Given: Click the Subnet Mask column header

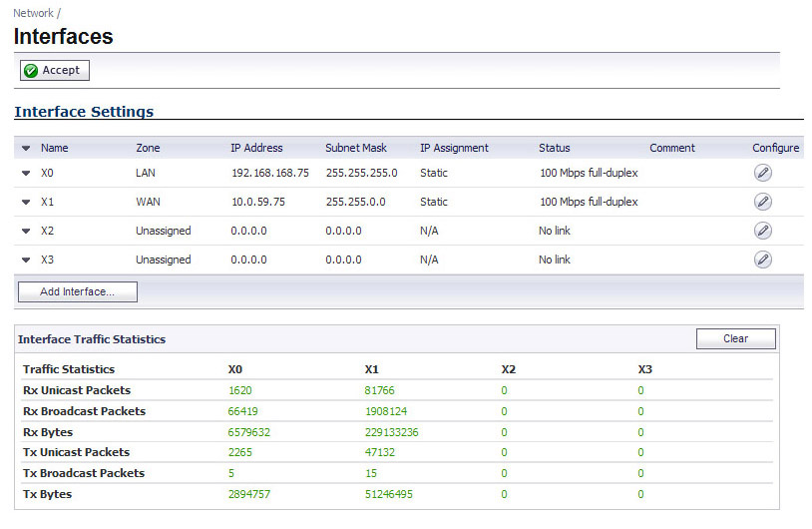Looking at the screenshot, I should click(356, 148).
